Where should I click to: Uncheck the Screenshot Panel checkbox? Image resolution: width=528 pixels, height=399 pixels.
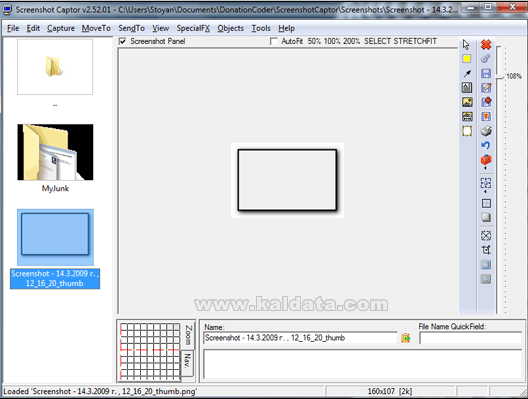pyautogui.click(x=123, y=41)
